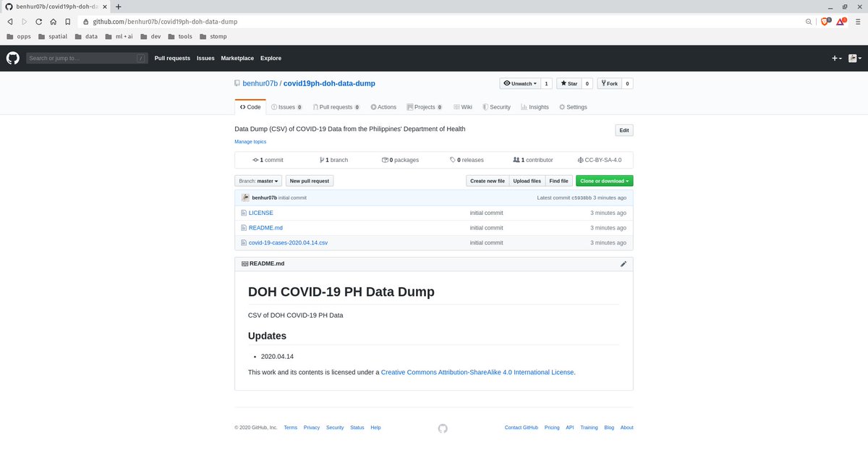
Task: Open the user avatar menu
Action: tap(854, 58)
